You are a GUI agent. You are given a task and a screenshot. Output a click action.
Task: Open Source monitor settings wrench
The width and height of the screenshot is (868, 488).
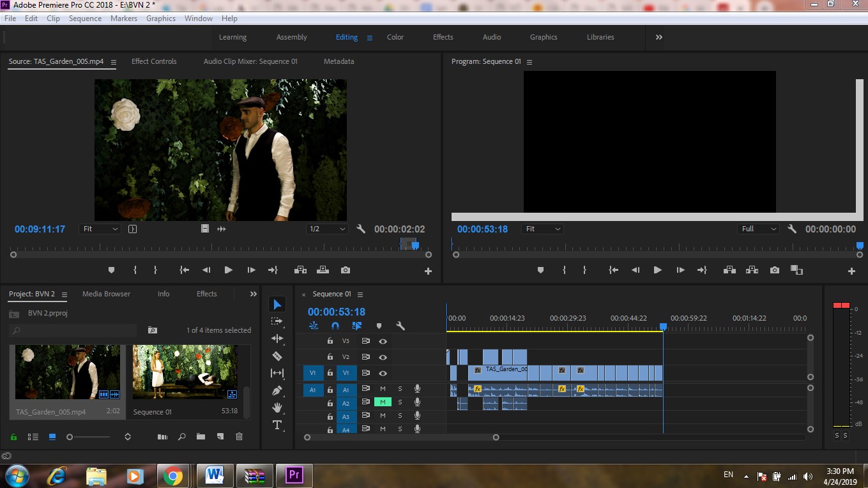361,229
